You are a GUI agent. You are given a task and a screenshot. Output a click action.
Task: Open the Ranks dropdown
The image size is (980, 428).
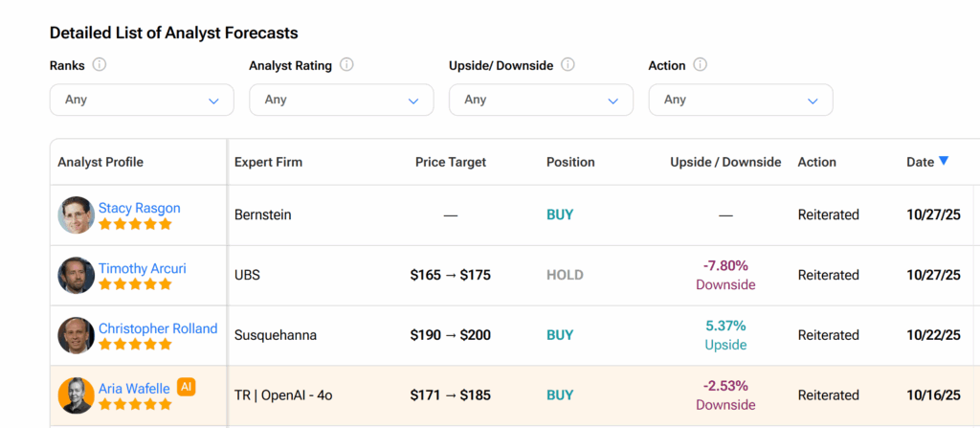point(142,100)
